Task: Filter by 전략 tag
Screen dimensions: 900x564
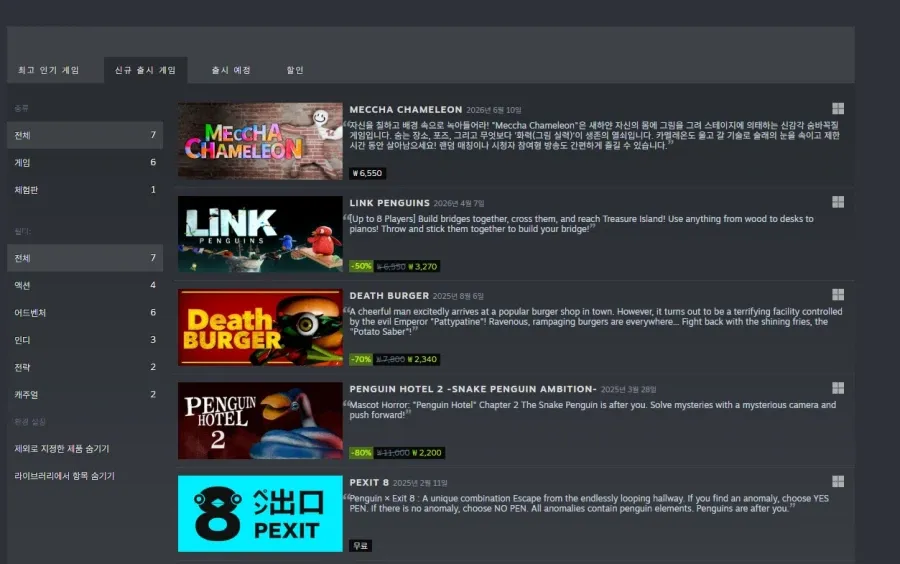Action: 85,367
